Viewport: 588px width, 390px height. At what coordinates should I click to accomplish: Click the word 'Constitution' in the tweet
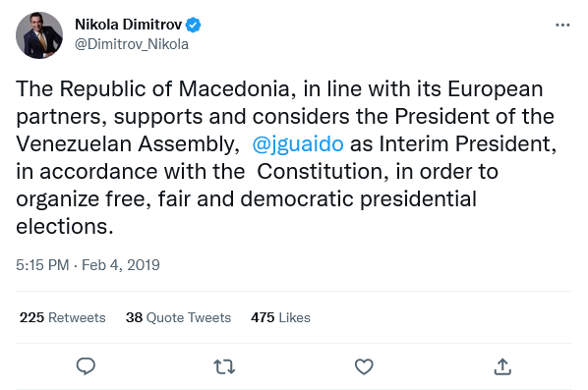pos(320,172)
